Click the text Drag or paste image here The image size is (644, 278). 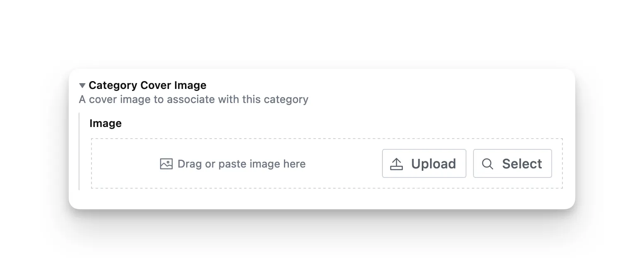(x=241, y=164)
